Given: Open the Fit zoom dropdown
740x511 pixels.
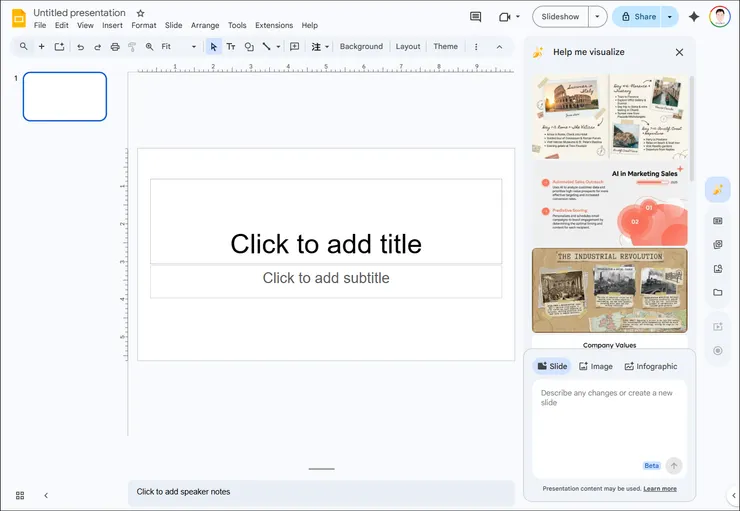Looking at the screenshot, I should tap(179, 47).
